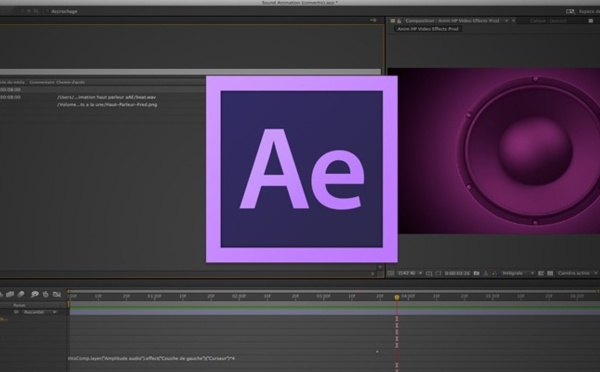Open the Caméra active view dropdown
600x372 pixels.
point(577,273)
